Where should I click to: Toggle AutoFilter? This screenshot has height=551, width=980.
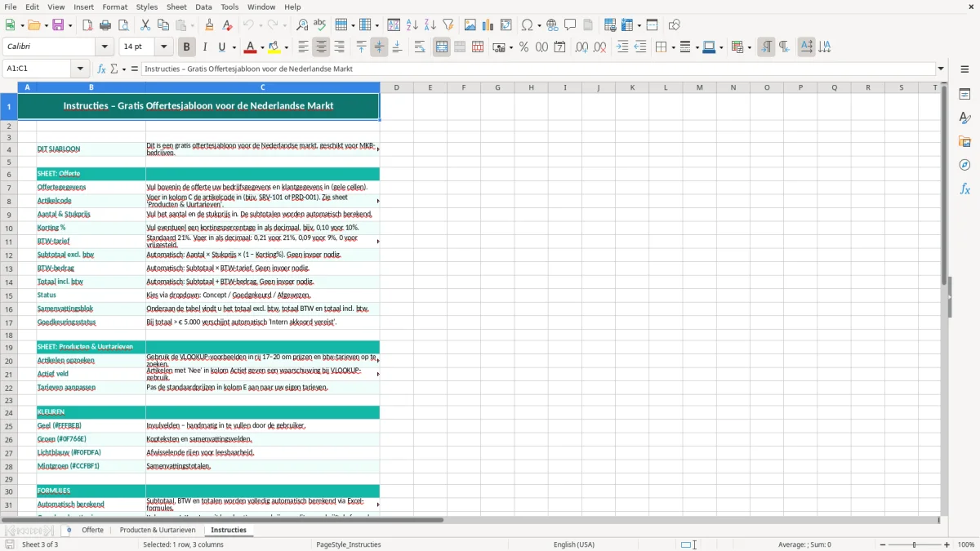[448, 25]
